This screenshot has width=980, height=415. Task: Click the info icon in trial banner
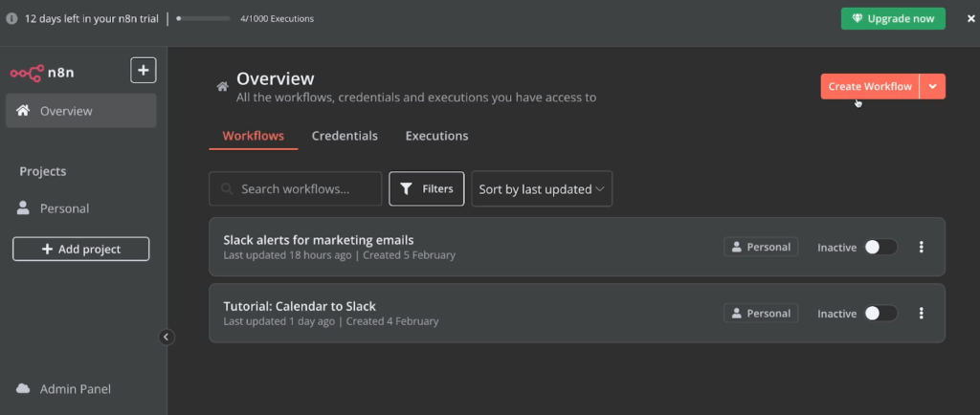click(11, 18)
